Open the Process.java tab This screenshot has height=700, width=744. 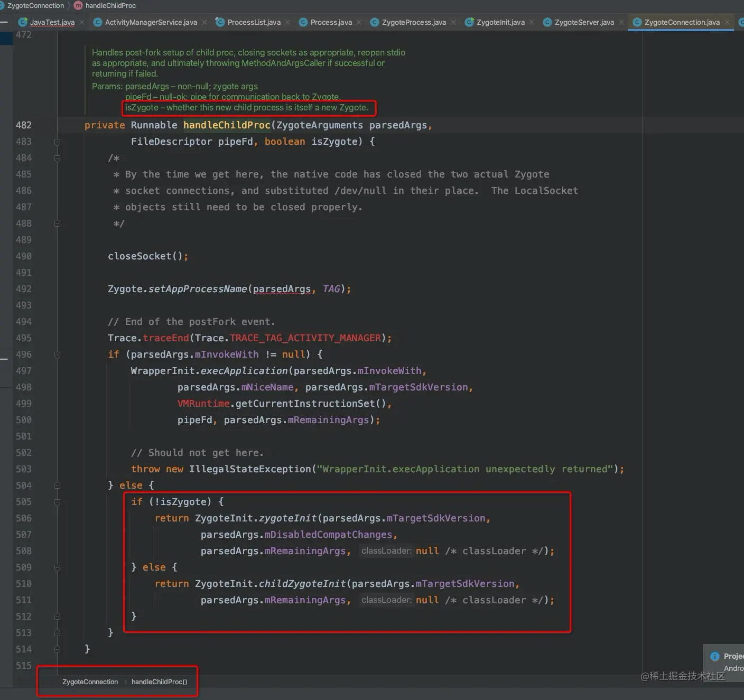(331, 22)
